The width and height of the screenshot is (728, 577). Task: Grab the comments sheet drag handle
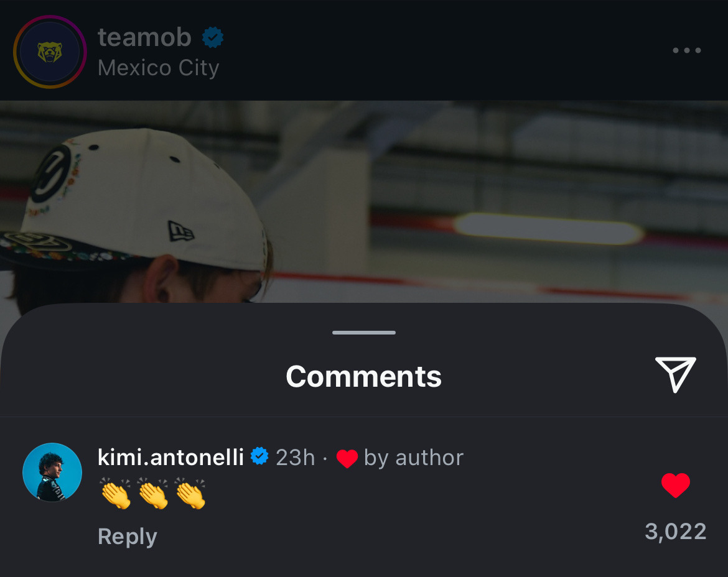[x=364, y=333]
